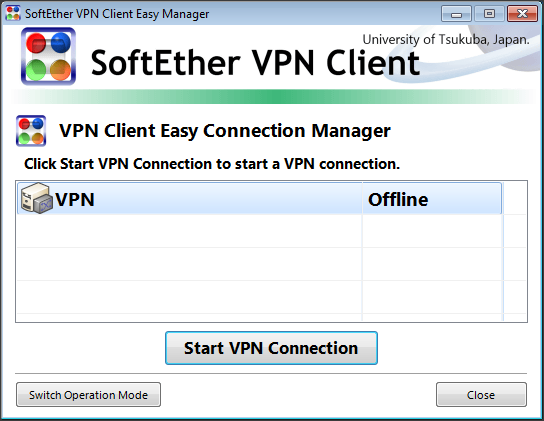
Task: Click the 'VPN Client Easy Connection Manager' heading
Action: click(225, 131)
